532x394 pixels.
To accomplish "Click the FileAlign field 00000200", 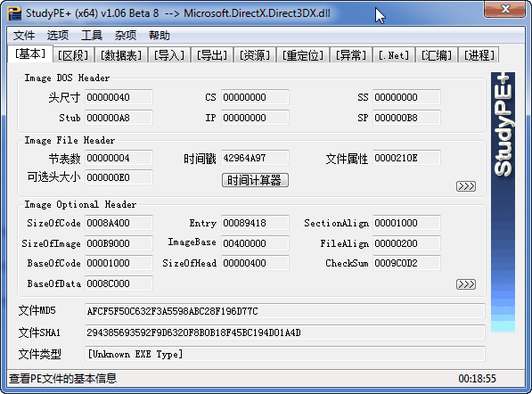I will tap(406, 243).
